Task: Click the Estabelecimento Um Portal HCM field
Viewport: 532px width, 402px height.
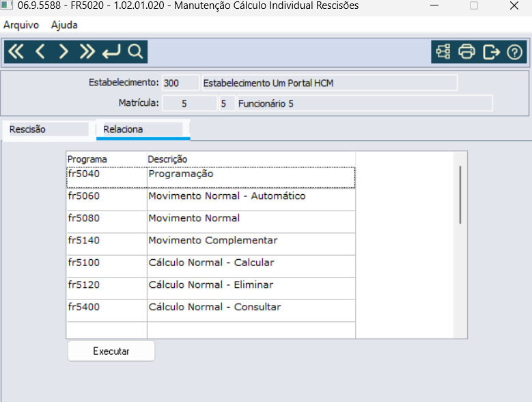Action: (x=329, y=83)
